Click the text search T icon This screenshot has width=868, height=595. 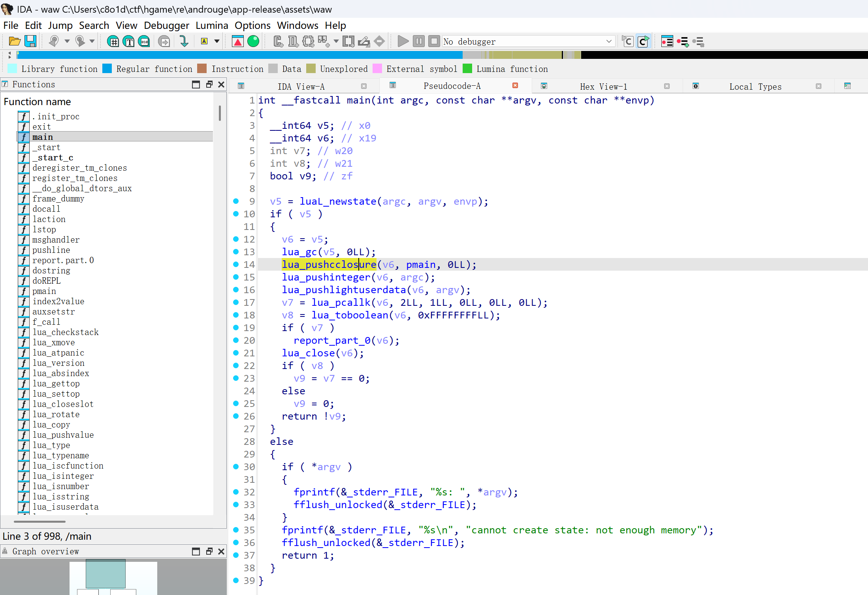[x=129, y=41]
